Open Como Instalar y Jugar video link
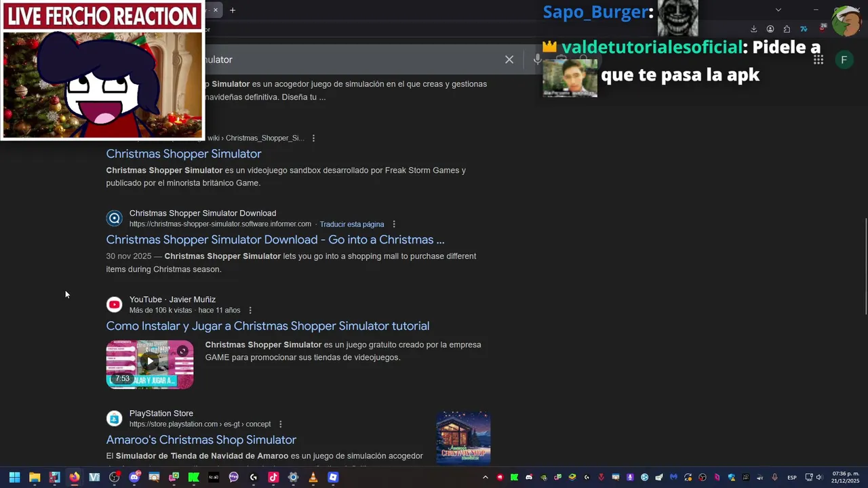This screenshot has width=868, height=488. [x=268, y=326]
